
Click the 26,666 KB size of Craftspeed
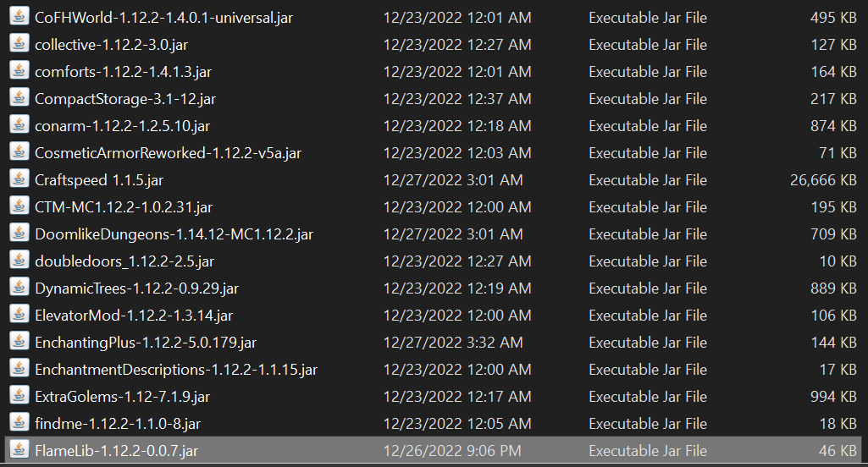[823, 180]
